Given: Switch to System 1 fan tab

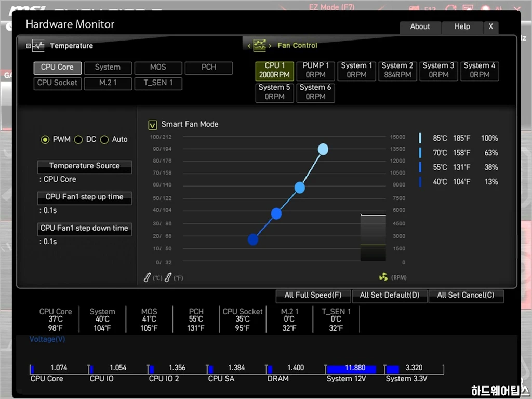Looking at the screenshot, I should point(356,71).
